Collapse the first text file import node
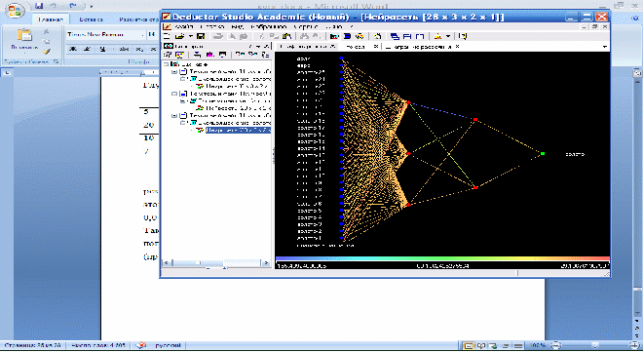Screen dimensions: 644x352 click(174, 71)
